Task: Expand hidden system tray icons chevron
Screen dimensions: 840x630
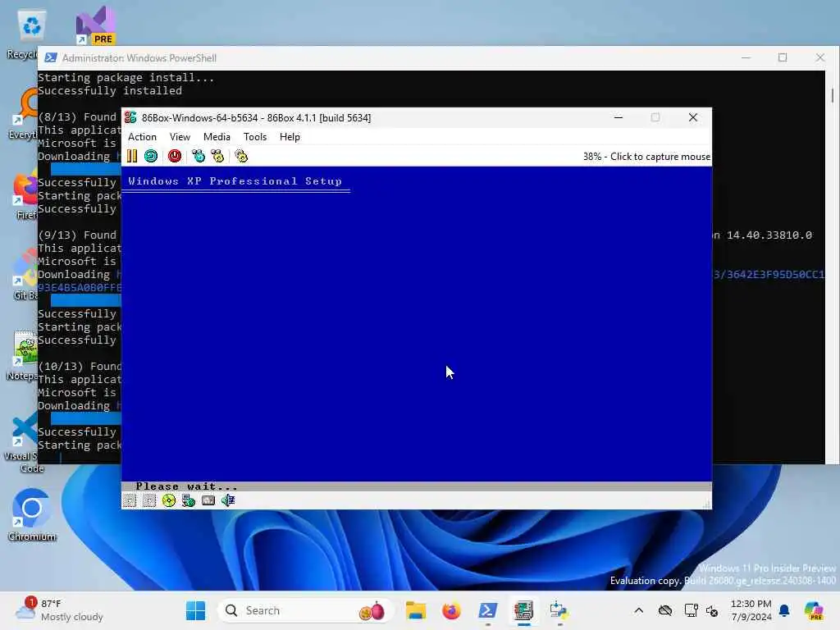Action: tap(638, 610)
